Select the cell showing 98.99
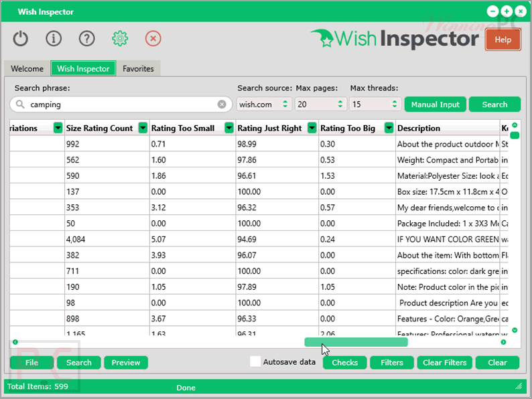Viewport: 532px width, 399px height. (x=277, y=144)
